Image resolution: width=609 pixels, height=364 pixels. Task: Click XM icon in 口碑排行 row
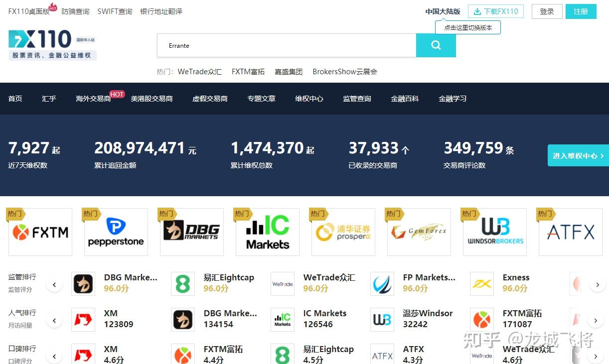(x=83, y=355)
